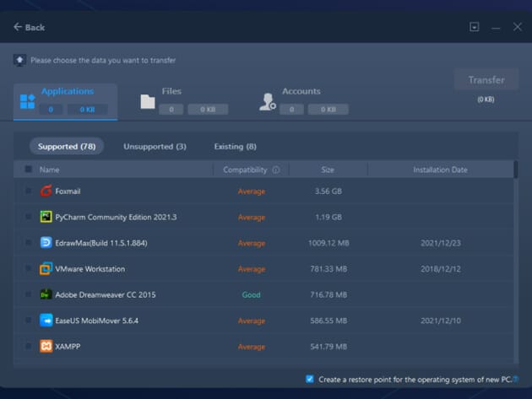Screen dimensions: 532x399
Task: Click the EdrawMax app icon
Action: 46,243
